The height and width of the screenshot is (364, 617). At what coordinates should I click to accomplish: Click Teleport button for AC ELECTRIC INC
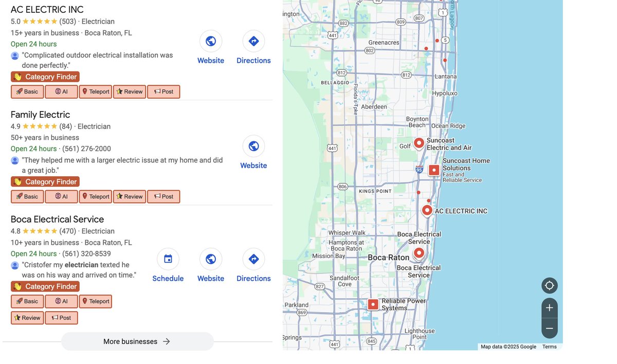pyautogui.click(x=96, y=92)
